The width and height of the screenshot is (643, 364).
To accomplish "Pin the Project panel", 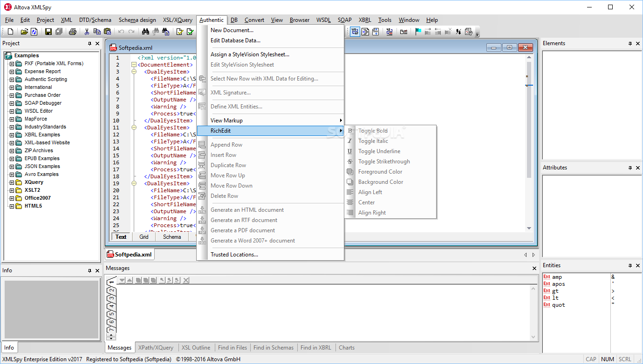I will point(90,43).
